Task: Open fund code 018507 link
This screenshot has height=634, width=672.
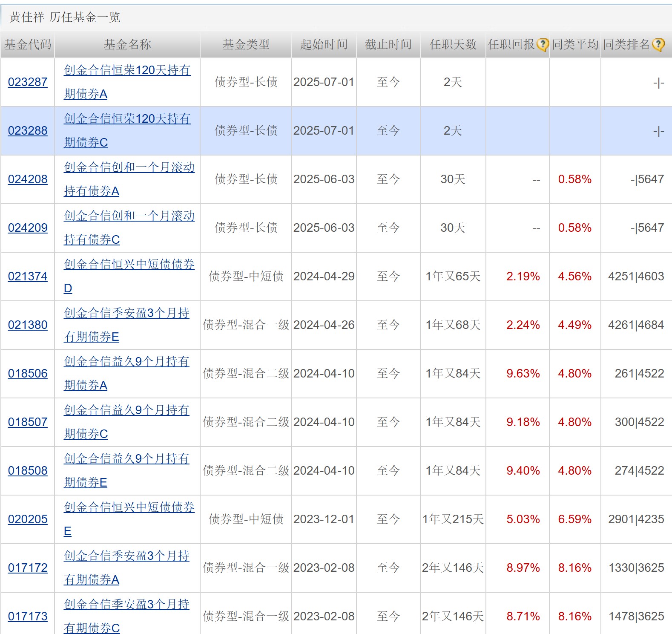Action: 28,422
